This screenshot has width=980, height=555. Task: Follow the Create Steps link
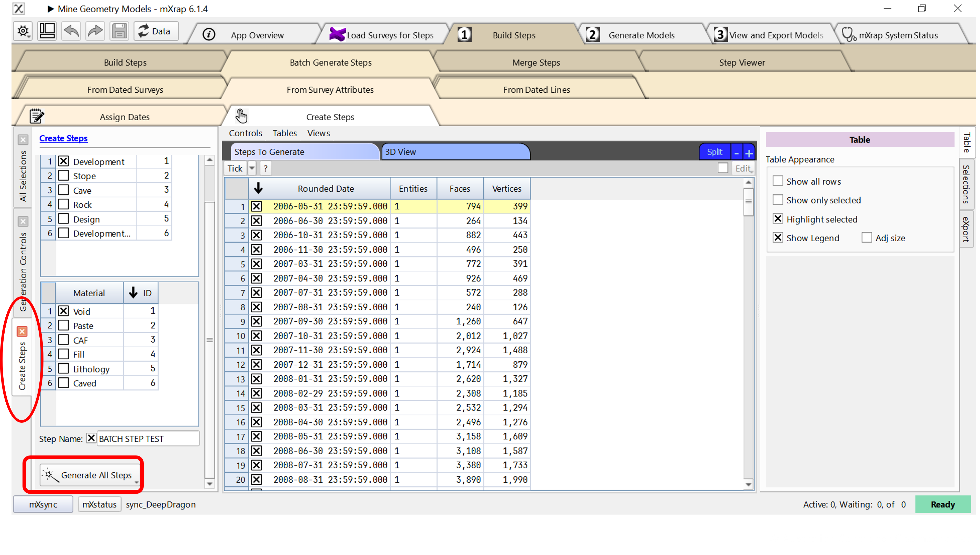[x=63, y=138]
